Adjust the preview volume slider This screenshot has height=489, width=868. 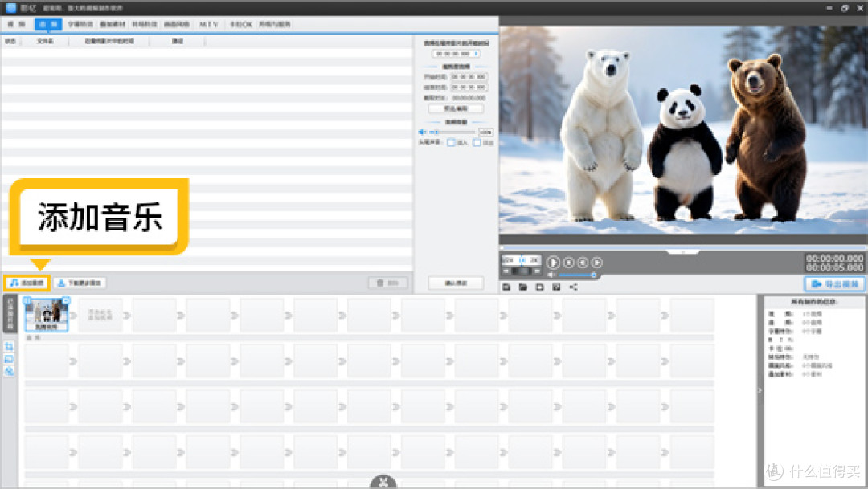tap(576, 275)
